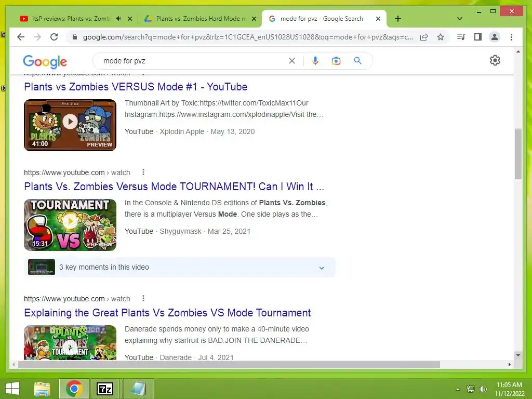The image size is (532, 399).
Task: Open Versus Mode TOURNAMENT result link
Action: tap(174, 187)
